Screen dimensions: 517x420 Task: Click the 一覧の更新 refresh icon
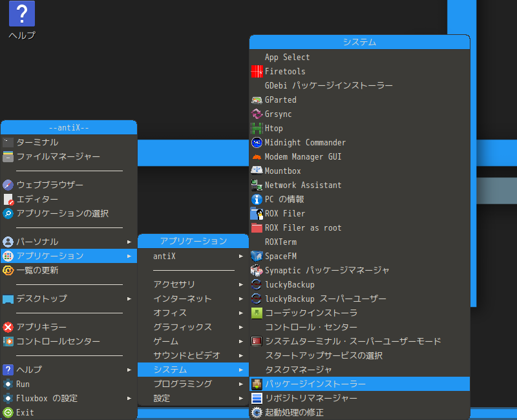pyautogui.click(x=8, y=270)
